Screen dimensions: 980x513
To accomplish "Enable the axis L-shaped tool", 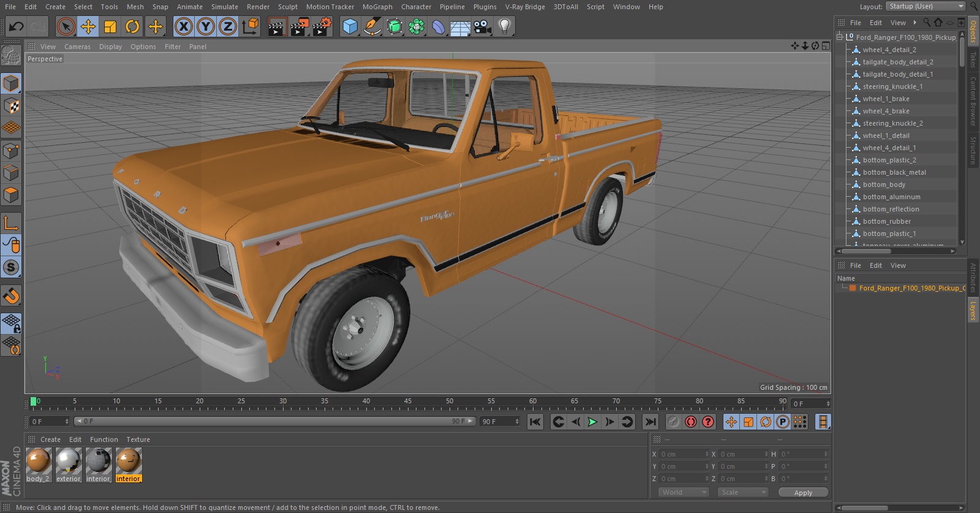I will [12, 223].
